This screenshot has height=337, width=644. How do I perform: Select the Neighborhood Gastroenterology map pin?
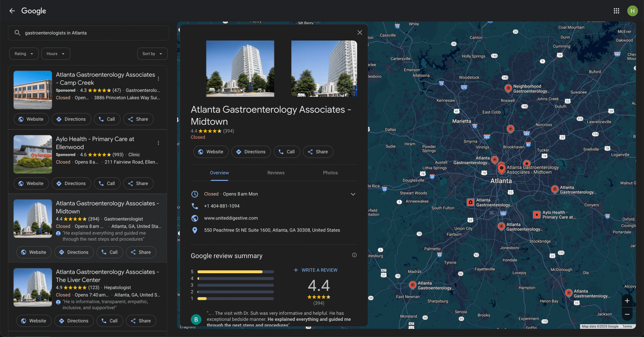[508, 88]
